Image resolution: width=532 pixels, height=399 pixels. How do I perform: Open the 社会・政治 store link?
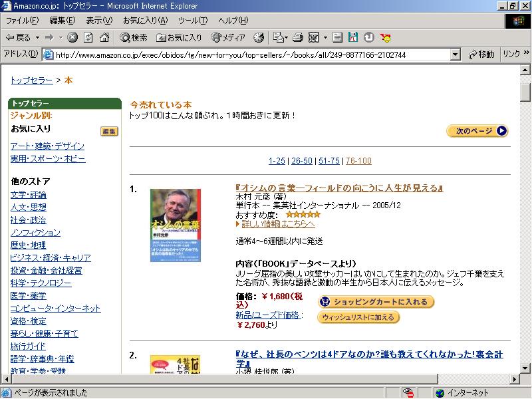coord(29,220)
